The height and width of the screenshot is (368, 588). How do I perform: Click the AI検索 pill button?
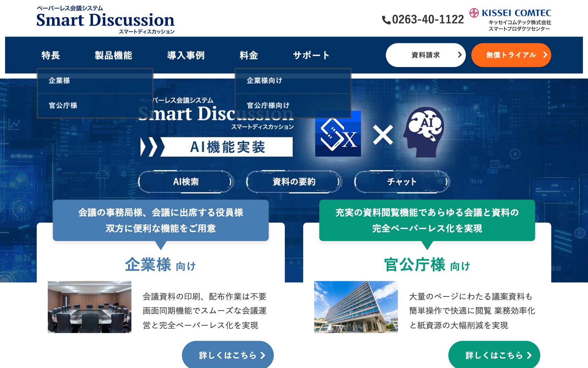coord(186,182)
